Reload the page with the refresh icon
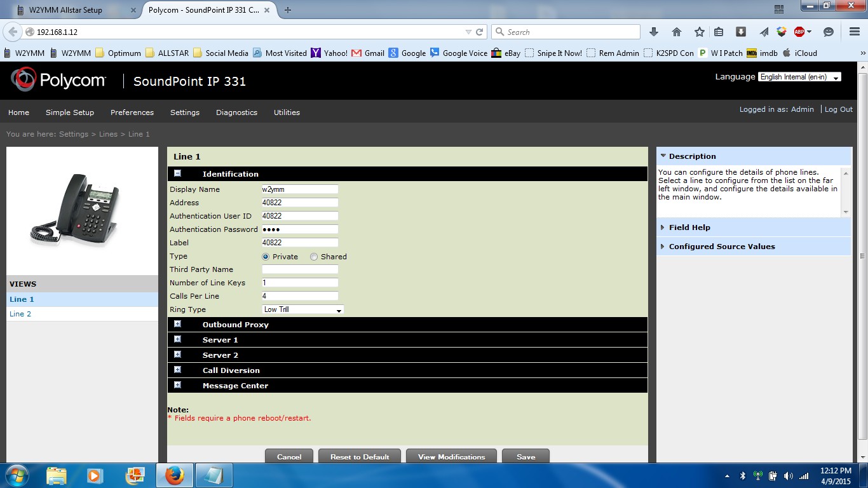 [x=480, y=32]
